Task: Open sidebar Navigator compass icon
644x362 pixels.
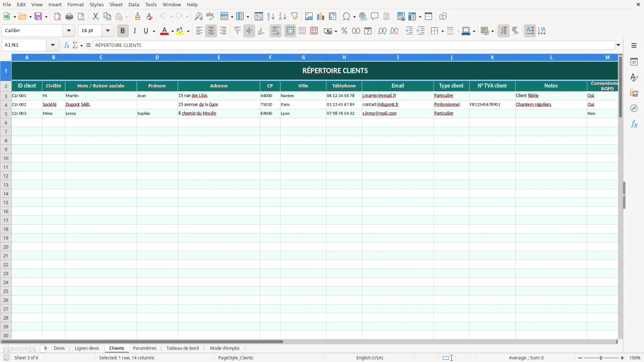Action: point(634,108)
